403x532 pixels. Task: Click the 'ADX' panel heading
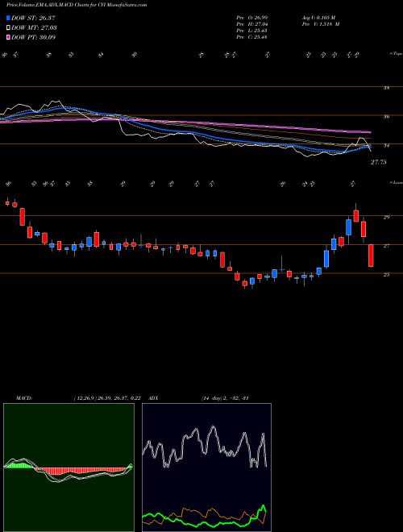click(152, 398)
